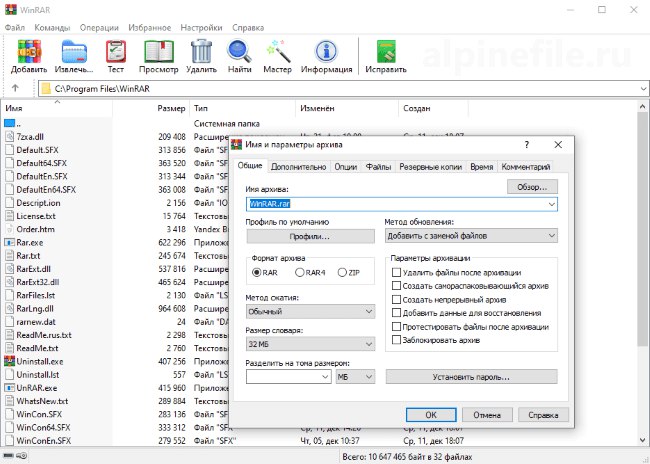Open the Файл menu
The width and height of the screenshot is (650, 464).
(x=15, y=28)
